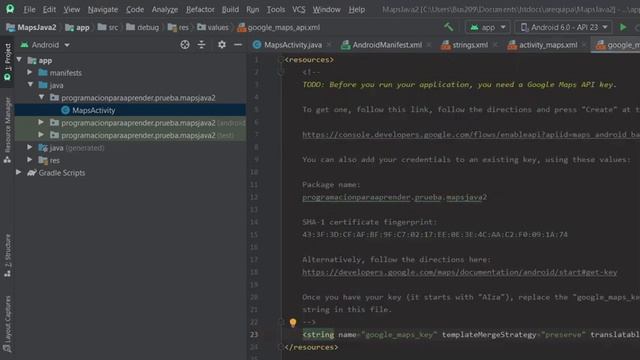Open Layout Captures side panel

pyautogui.click(x=7, y=324)
